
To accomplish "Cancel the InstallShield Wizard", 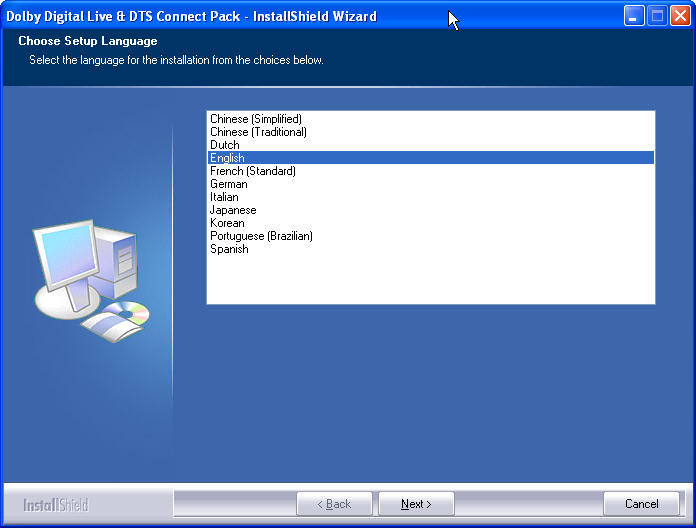I will (x=641, y=504).
